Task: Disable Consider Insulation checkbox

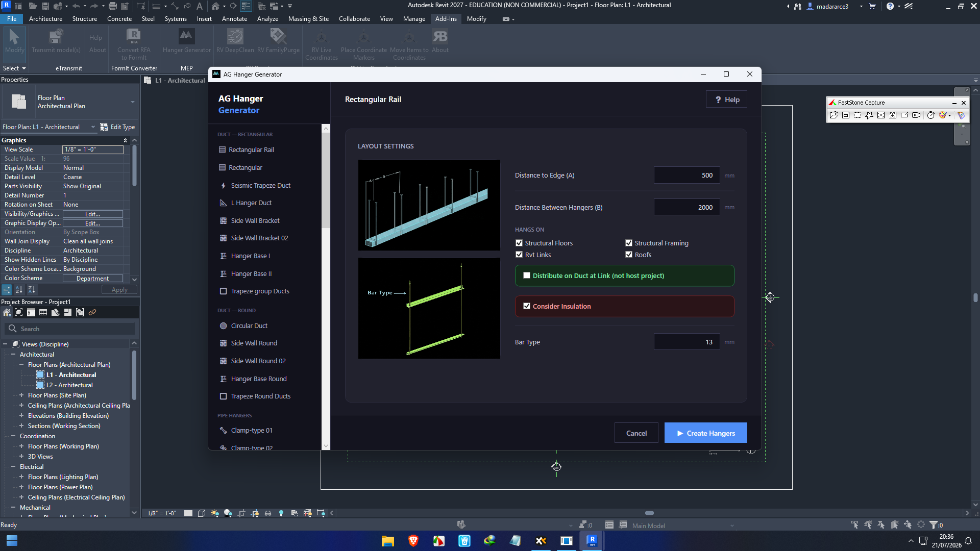Action: pos(527,306)
